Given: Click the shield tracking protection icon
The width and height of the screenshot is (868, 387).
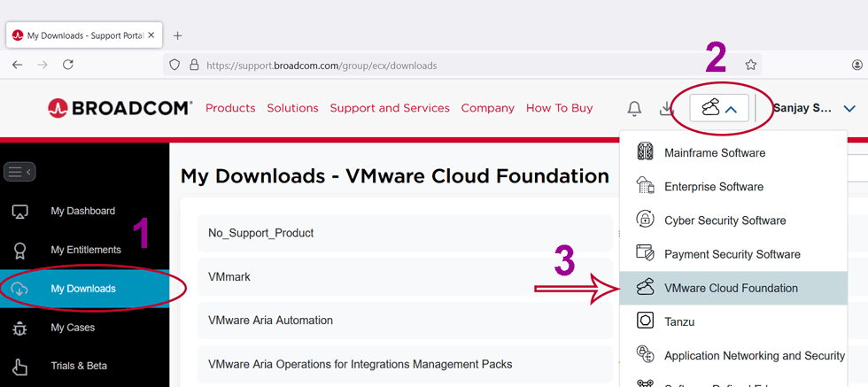Looking at the screenshot, I should click(175, 65).
